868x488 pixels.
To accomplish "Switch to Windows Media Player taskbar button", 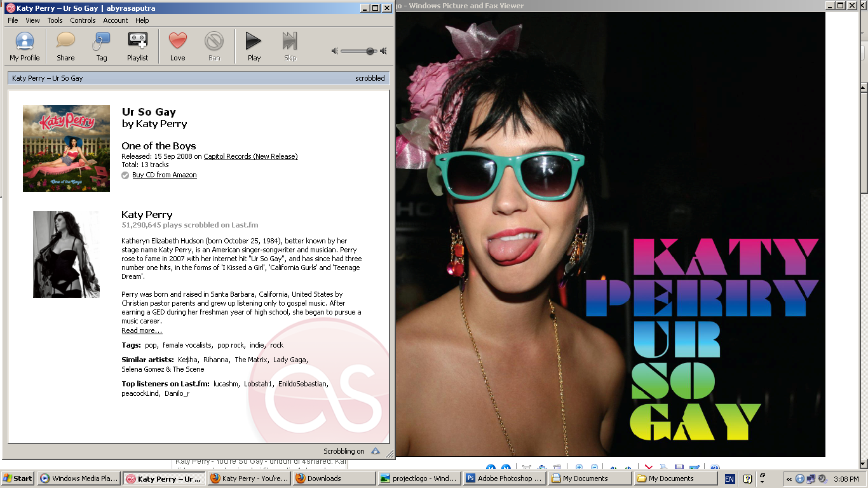I will coord(78,478).
